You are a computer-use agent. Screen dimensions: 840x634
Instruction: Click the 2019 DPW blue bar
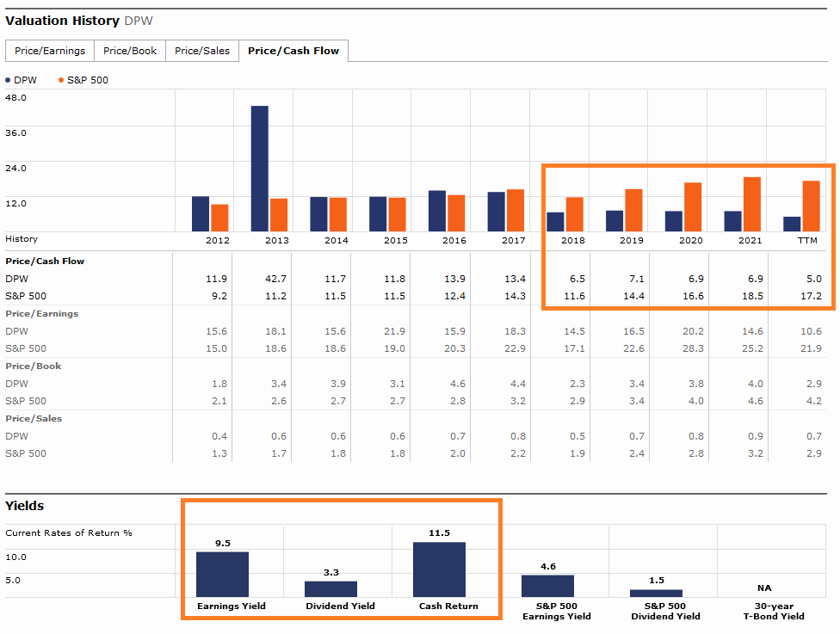click(615, 221)
